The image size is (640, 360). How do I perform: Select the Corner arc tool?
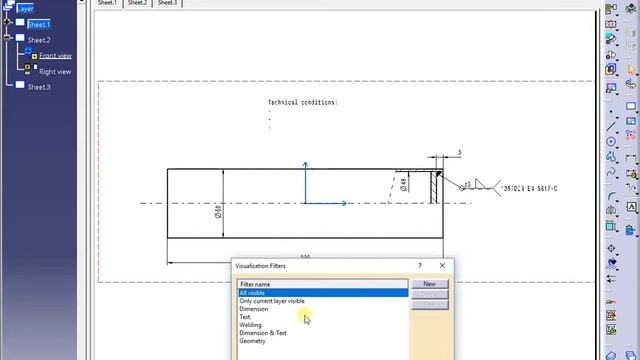611,197
